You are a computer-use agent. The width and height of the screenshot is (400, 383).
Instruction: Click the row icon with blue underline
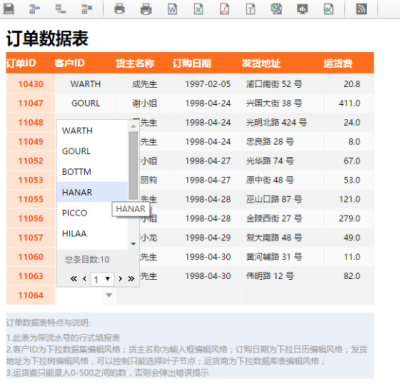click(x=60, y=9)
